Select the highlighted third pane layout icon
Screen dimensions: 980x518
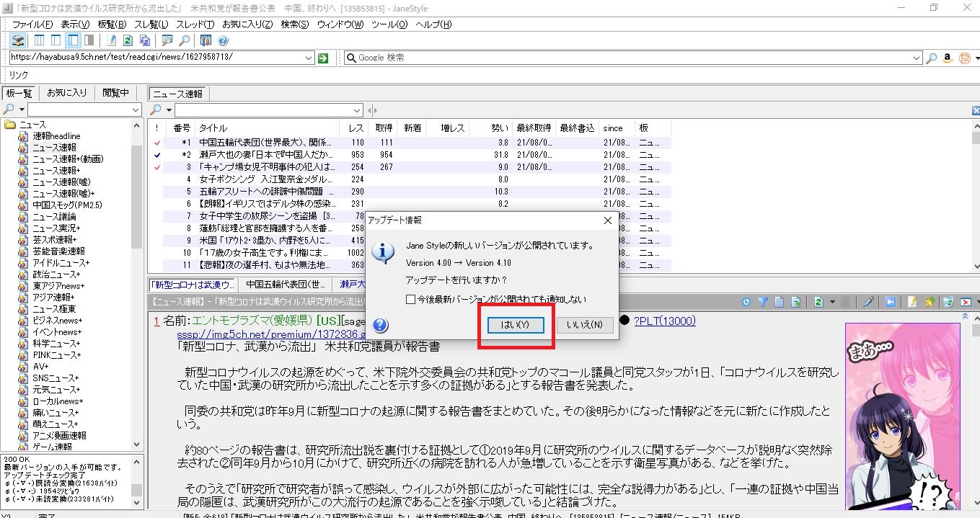pyautogui.click(x=73, y=40)
